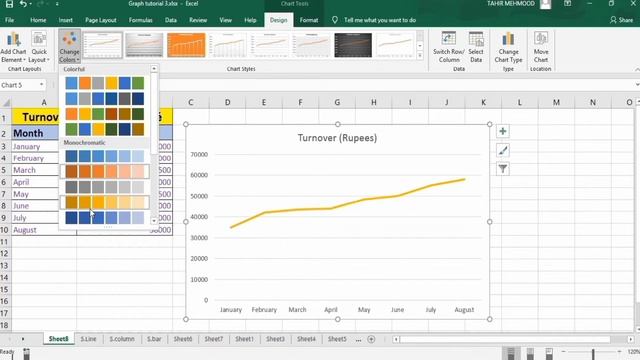
Task: Click Ribbon Display Options icon
Action: (567, 4)
